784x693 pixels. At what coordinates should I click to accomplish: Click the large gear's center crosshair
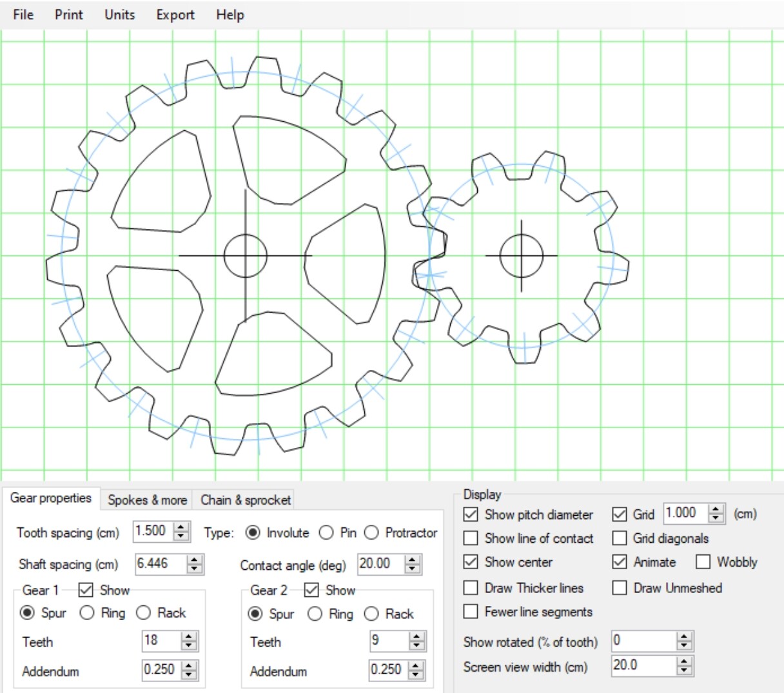point(245,256)
